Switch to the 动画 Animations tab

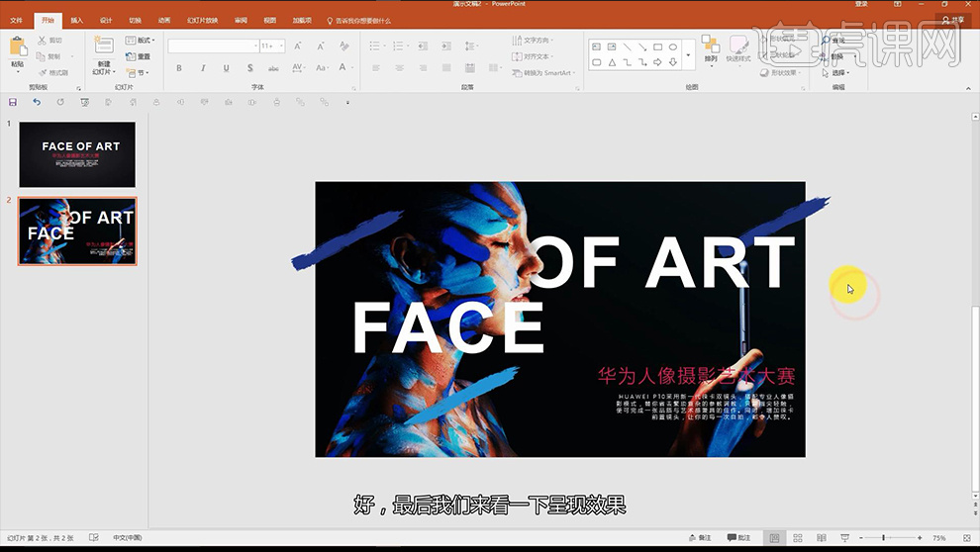tap(163, 20)
